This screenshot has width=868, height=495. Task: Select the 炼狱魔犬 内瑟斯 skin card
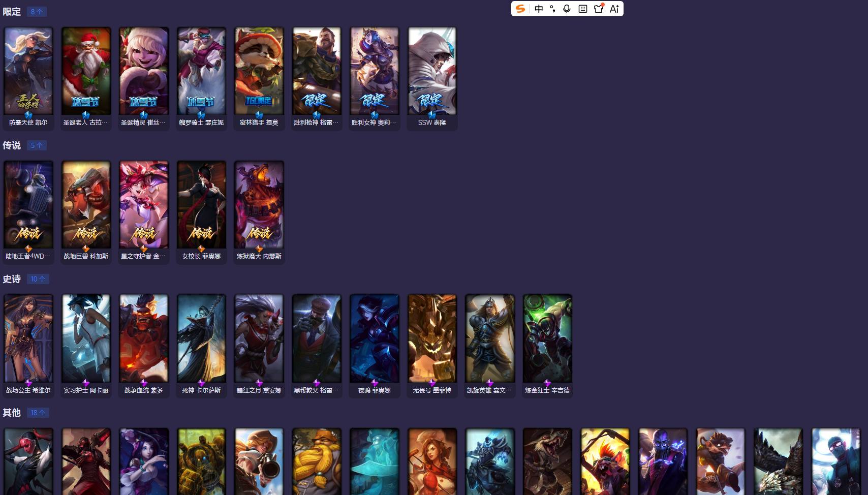click(x=259, y=212)
